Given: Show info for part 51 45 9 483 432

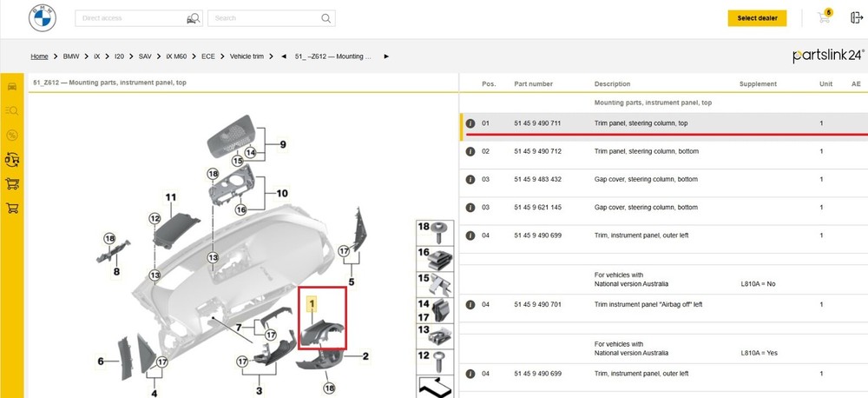Looking at the screenshot, I should [x=470, y=180].
